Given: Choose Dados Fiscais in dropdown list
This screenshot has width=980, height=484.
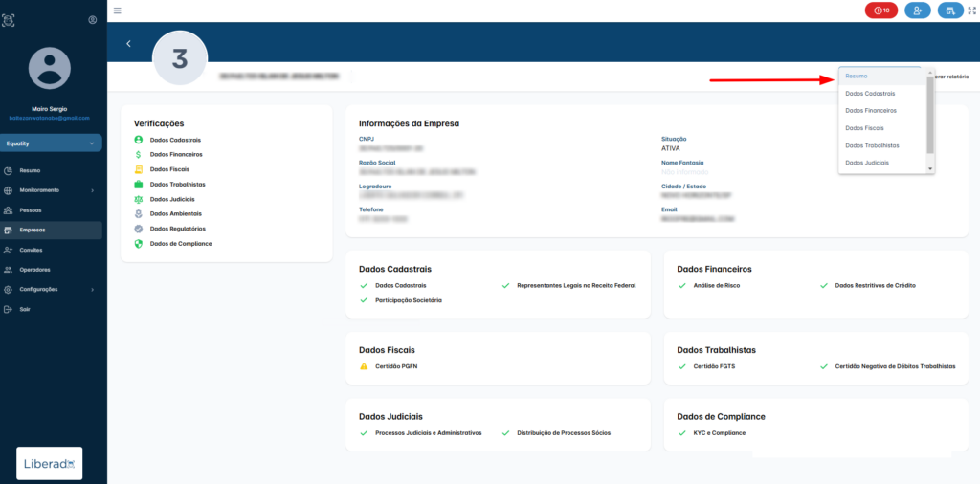Looking at the screenshot, I should tap(882, 128).
